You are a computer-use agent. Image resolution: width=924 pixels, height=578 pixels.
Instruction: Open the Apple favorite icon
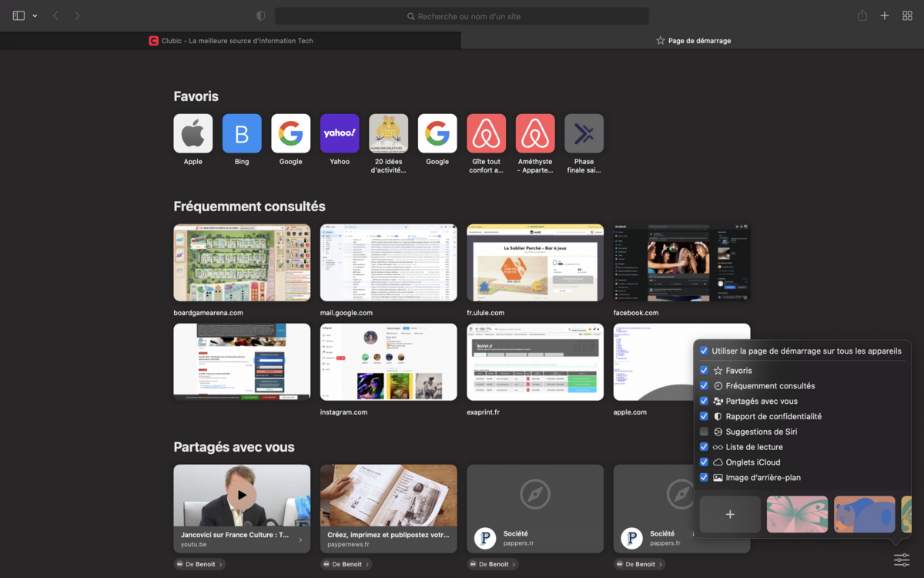pos(192,133)
